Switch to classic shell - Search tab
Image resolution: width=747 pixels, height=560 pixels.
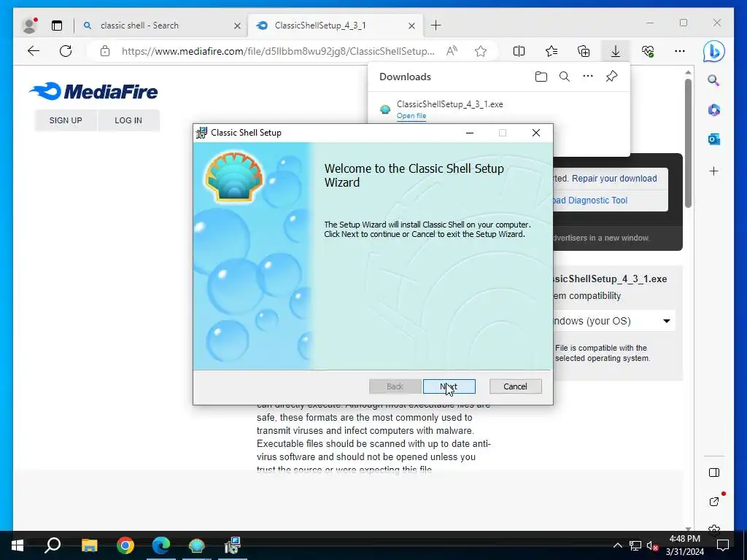pyautogui.click(x=139, y=26)
